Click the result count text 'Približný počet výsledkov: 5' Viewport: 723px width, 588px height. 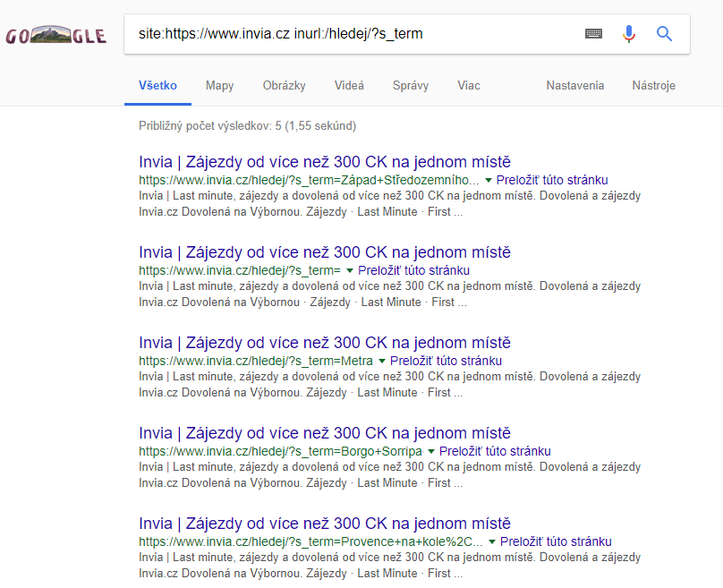click(x=209, y=126)
